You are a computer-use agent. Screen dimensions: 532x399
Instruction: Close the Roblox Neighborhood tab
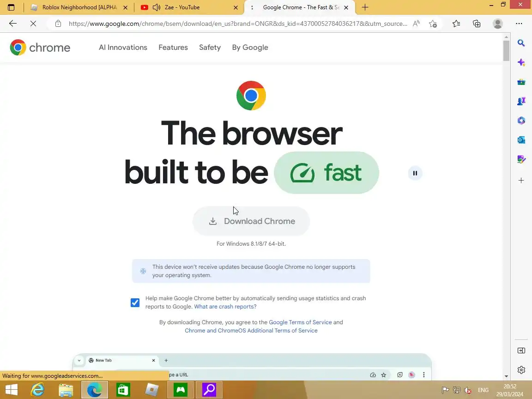coord(125,7)
